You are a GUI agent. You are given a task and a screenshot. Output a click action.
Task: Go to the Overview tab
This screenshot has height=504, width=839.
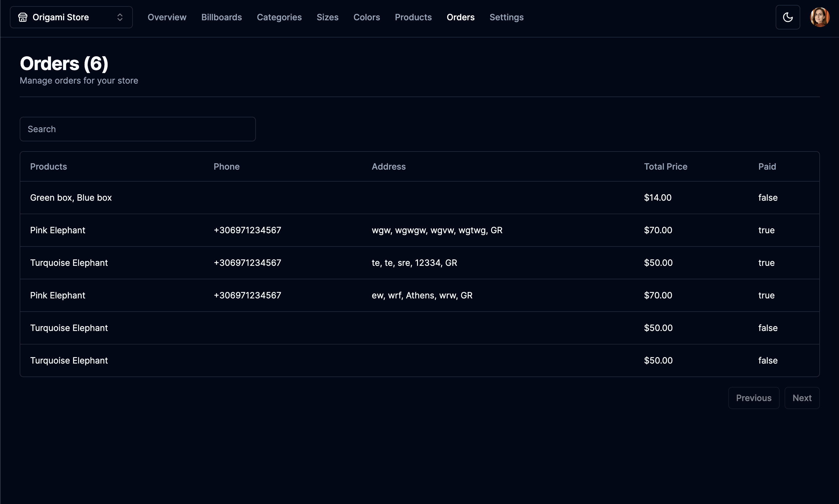coord(167,17)
